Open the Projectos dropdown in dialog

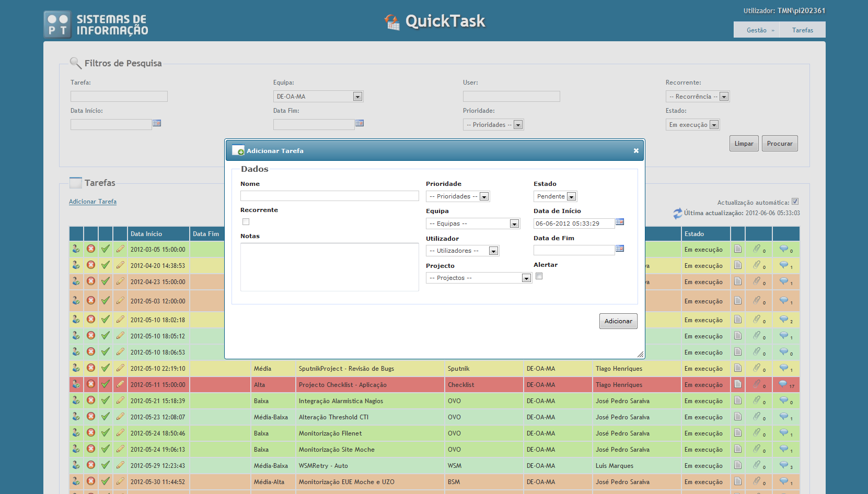[x=479, y=278]
